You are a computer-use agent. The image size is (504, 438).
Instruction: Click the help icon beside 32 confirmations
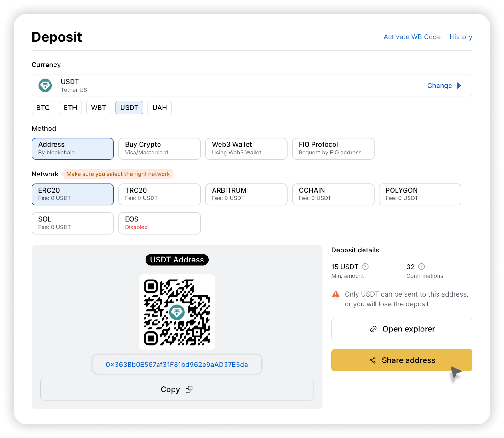(x=421, y=267)
